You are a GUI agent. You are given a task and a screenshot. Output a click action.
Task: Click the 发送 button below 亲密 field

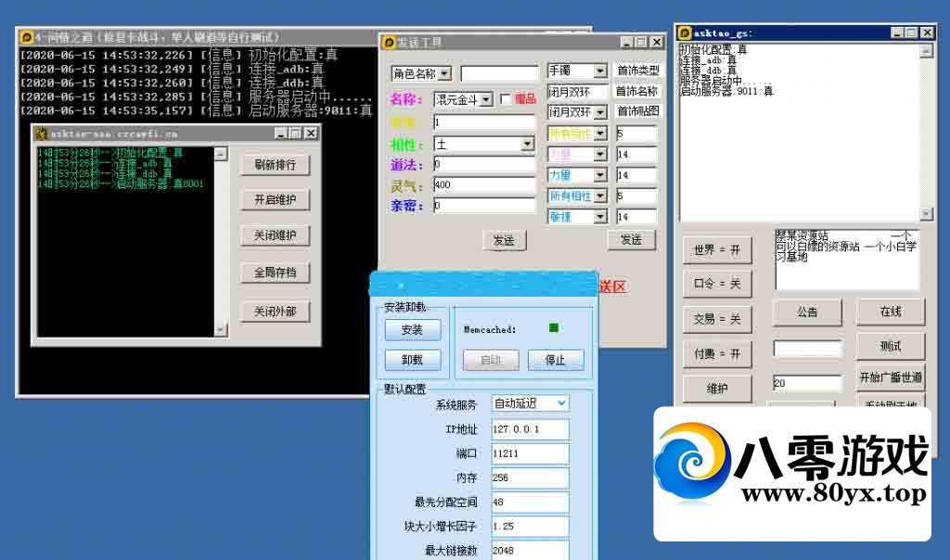tap(504, 241)
